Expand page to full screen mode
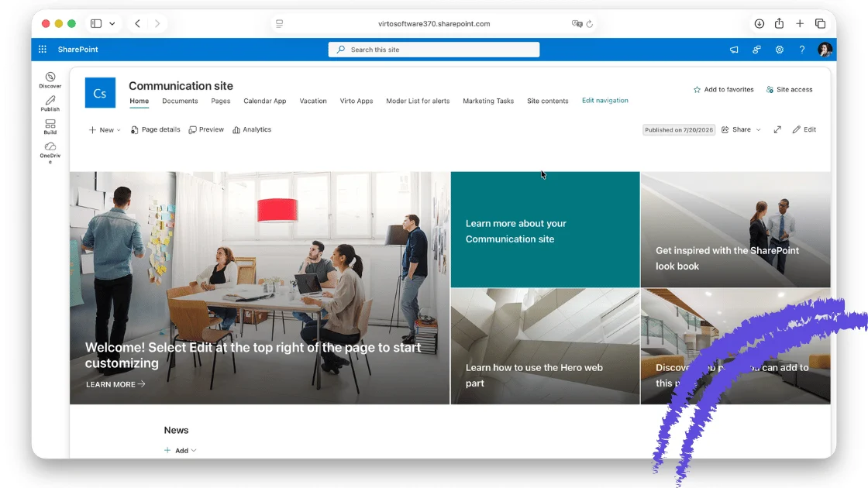The width and height of the screenshot is (868, 488). tap(778, 129)
